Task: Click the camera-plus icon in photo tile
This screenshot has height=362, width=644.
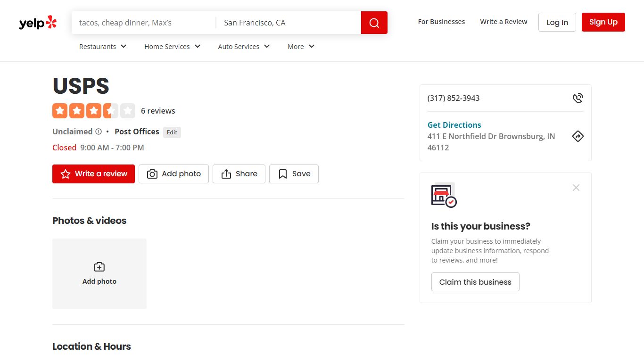Action: pyautogui.click(x=99, y=267)
